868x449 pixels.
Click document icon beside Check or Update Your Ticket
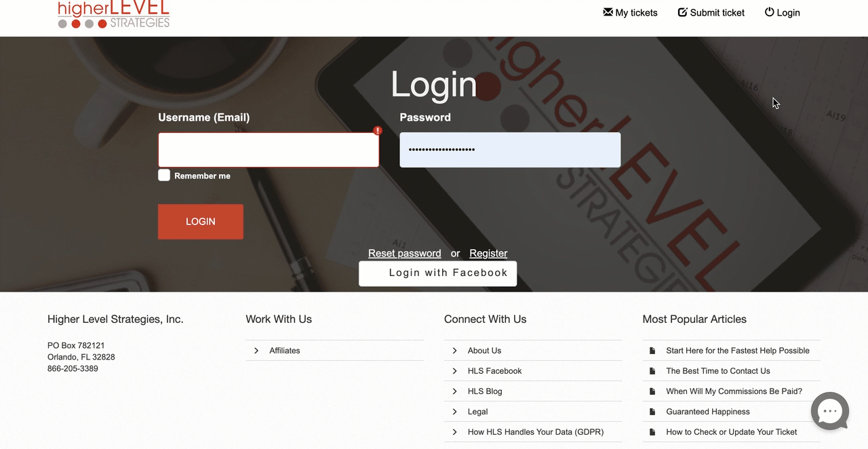pos(652,432)
